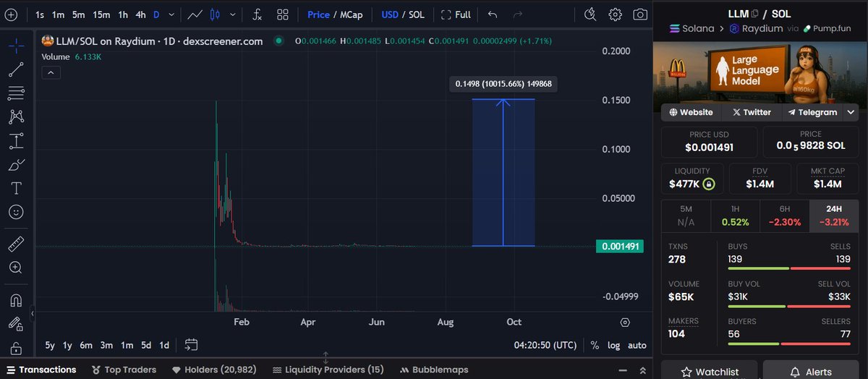Select the 6H stats period
The height and width of the screenshot is (379, 868).
coord(784,216)
